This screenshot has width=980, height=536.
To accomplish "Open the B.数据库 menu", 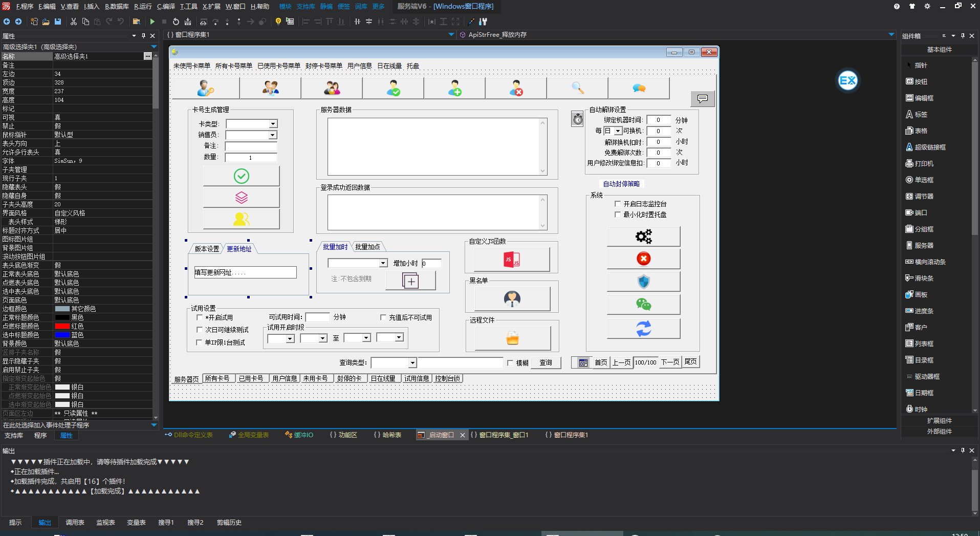I will (117, 6).
